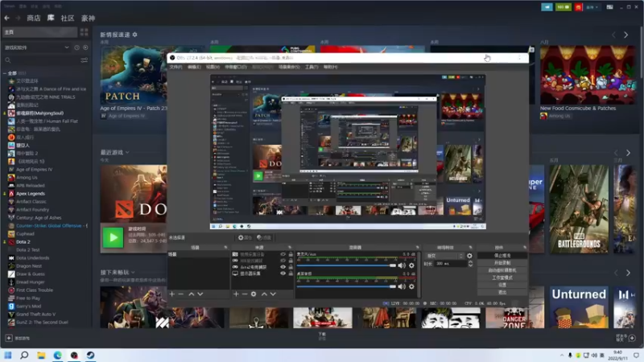The height and width of the screenshot is (362, 644).
Task: Toggle visibility of the Dota2 capture source
Action: pyautogui.click(x=283, y=267)
